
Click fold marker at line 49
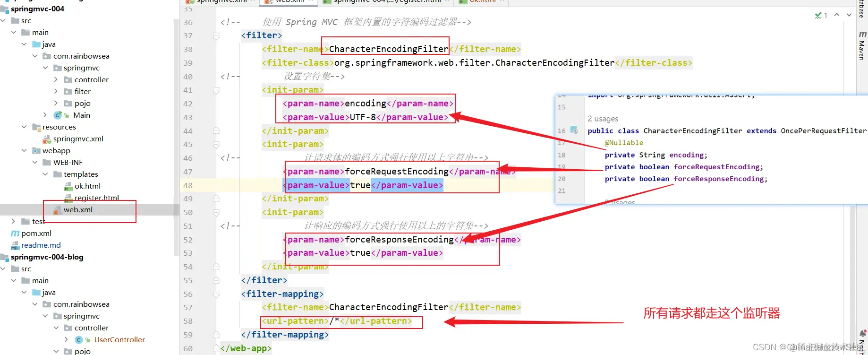[x=216, y=199]
